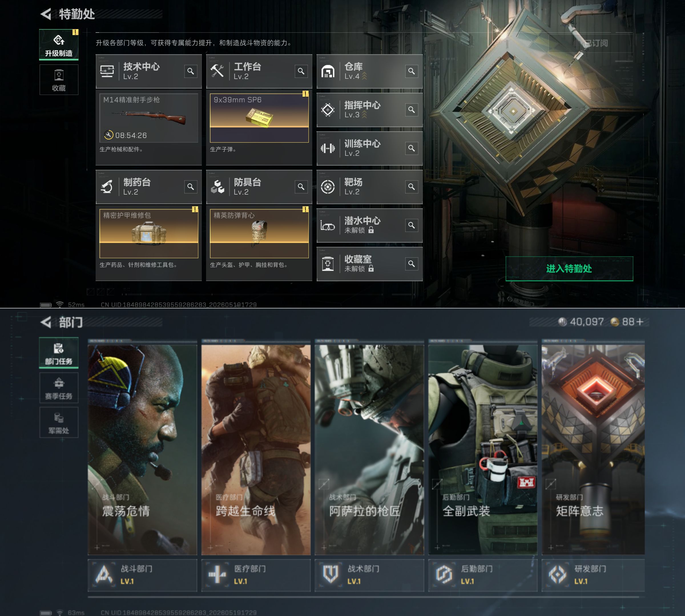Screen dimensions: 685x616
Task: Click the lock icon on 收藏室
Action: pyautogui.click(x=371, y=269)
